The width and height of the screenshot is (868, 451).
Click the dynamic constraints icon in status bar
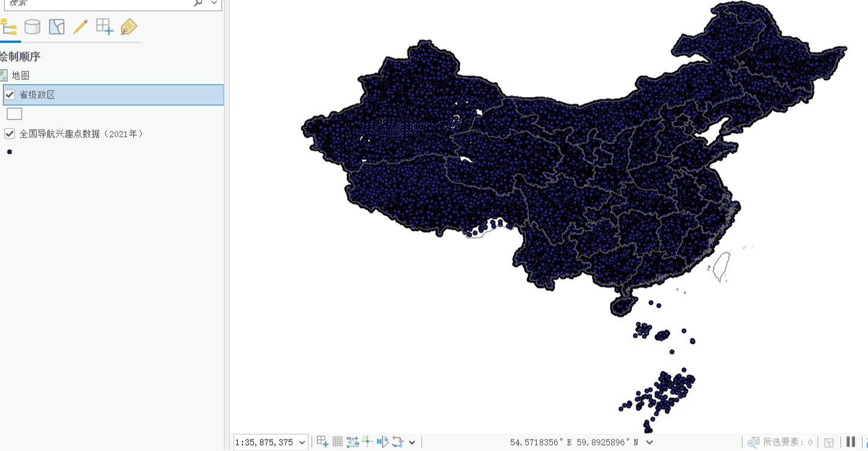pyautogui.click(x=397, y=442)
